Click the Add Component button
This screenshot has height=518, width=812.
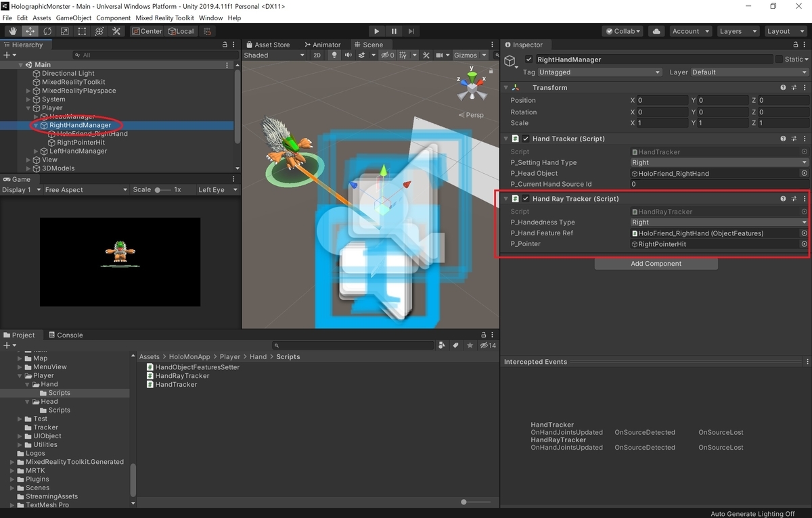coord(656,264)
